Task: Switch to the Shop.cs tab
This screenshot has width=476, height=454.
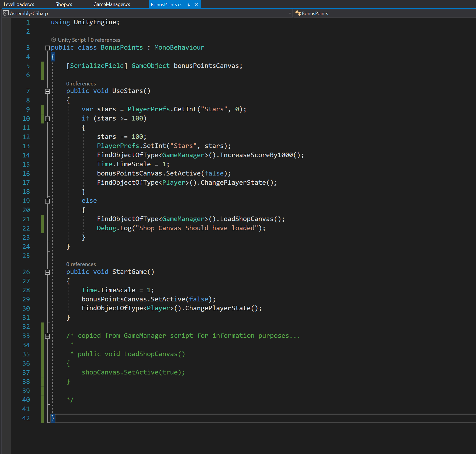Action: coord(64,4)
